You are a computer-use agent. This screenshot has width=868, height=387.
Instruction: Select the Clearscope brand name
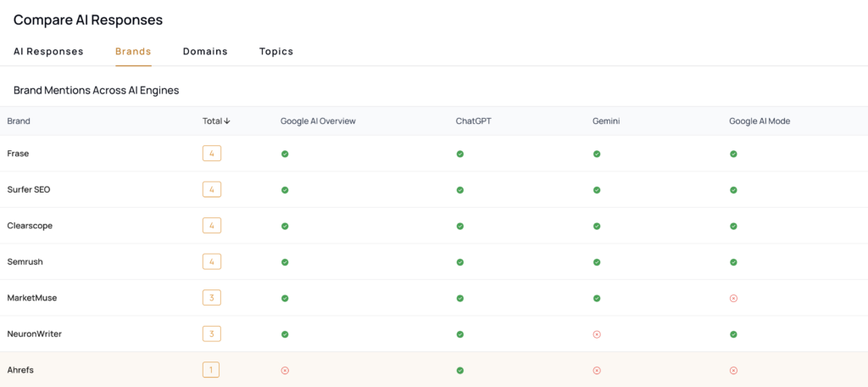click(x=30, y=226)
